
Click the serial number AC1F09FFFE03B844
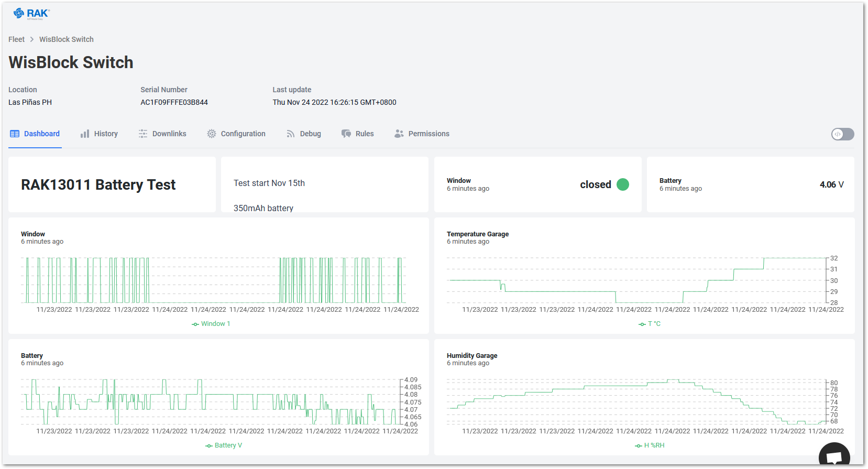(x=174, y=102)
